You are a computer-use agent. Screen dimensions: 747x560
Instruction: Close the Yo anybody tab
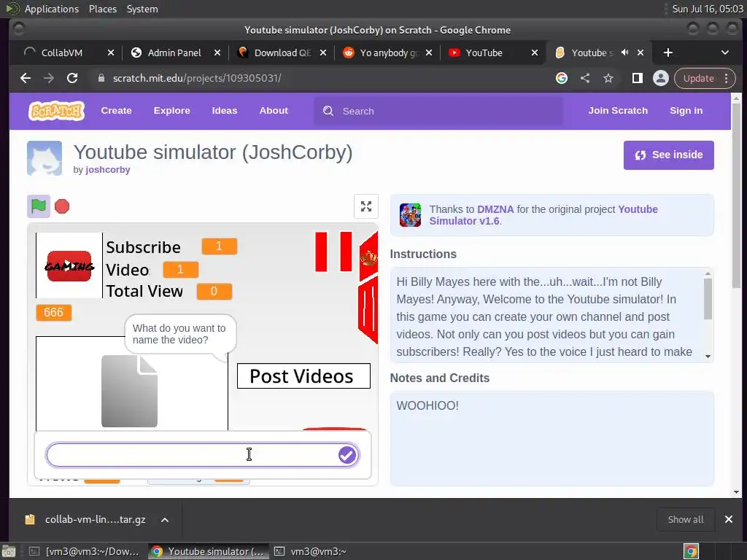coord(429,52)
